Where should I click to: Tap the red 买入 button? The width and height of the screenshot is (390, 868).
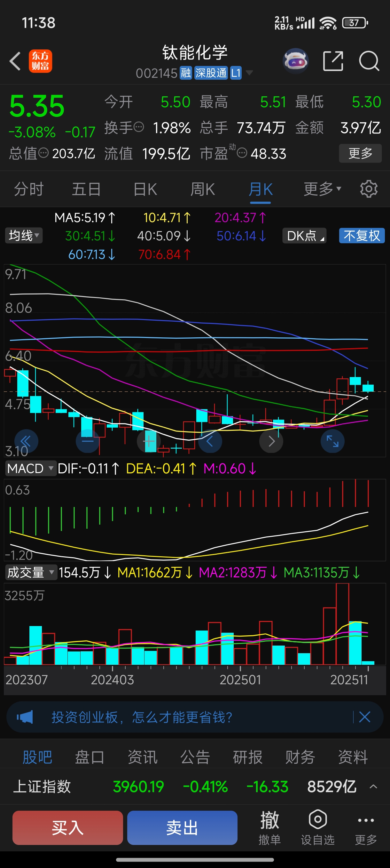point(68,828)
